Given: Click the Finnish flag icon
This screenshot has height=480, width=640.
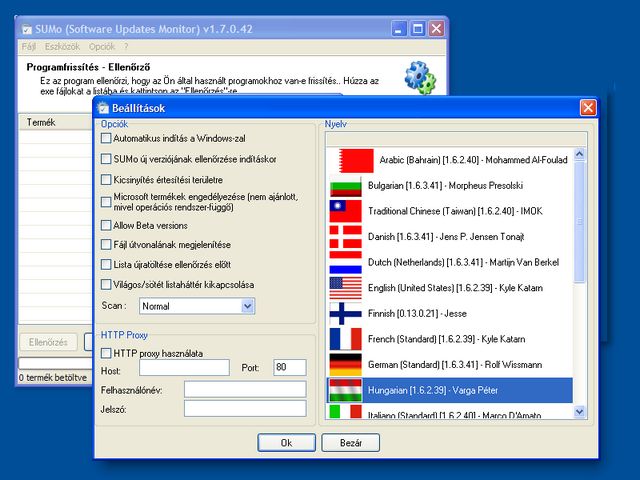Looking at the screenshot, I should (x=345, y=314).
